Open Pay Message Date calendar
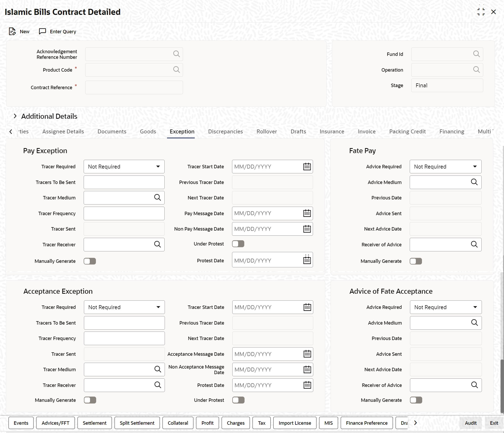Screen dimensions: 504x433 307,213
